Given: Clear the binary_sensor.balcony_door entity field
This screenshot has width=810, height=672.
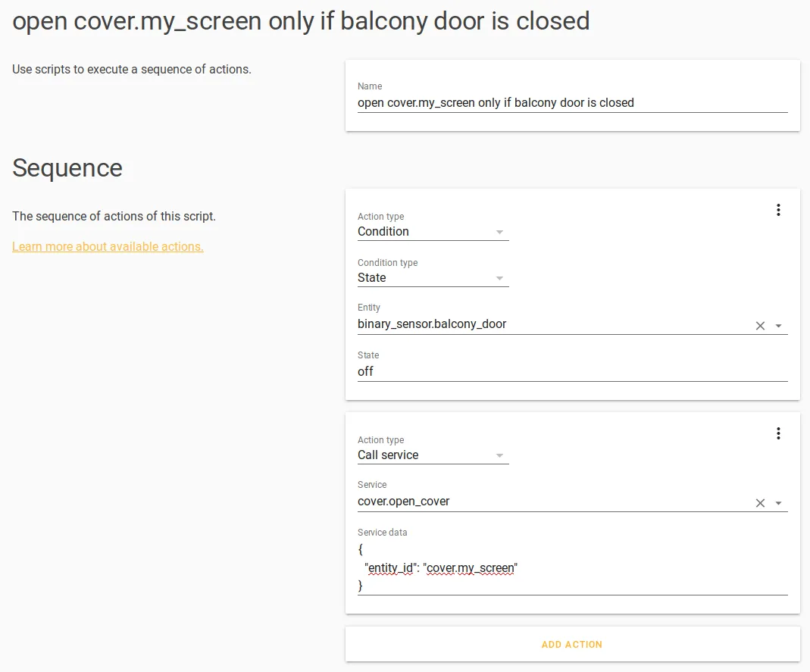Looking at the screenshot, I should 760,325.
